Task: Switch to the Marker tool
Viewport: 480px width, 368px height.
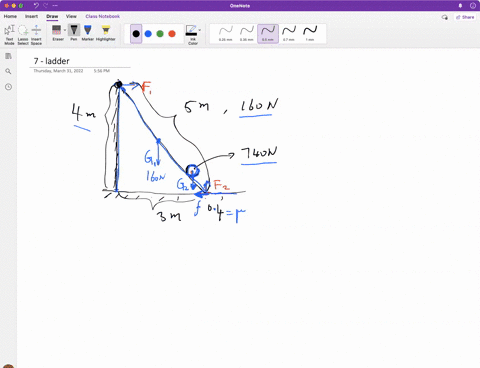Action: coord(88,33)
